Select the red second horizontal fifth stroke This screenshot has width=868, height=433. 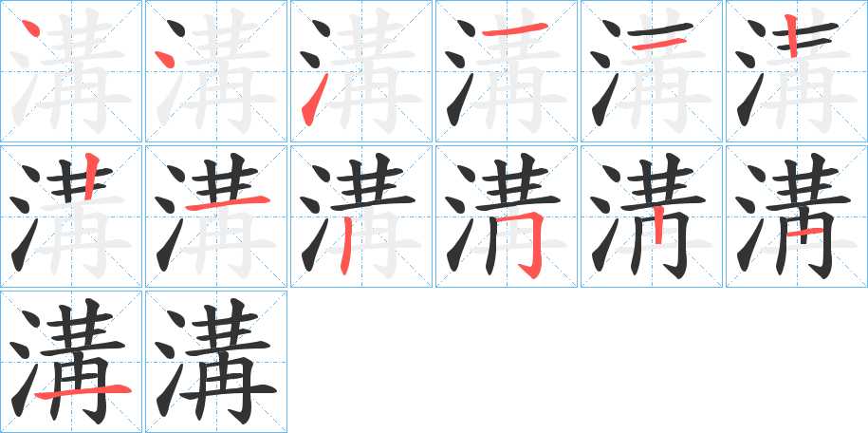point(658,44)
